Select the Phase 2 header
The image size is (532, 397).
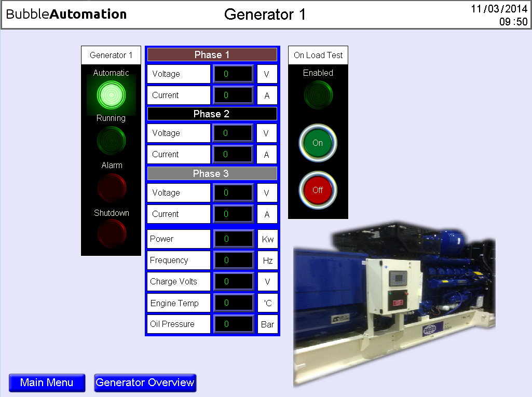(x=212, y=114)
